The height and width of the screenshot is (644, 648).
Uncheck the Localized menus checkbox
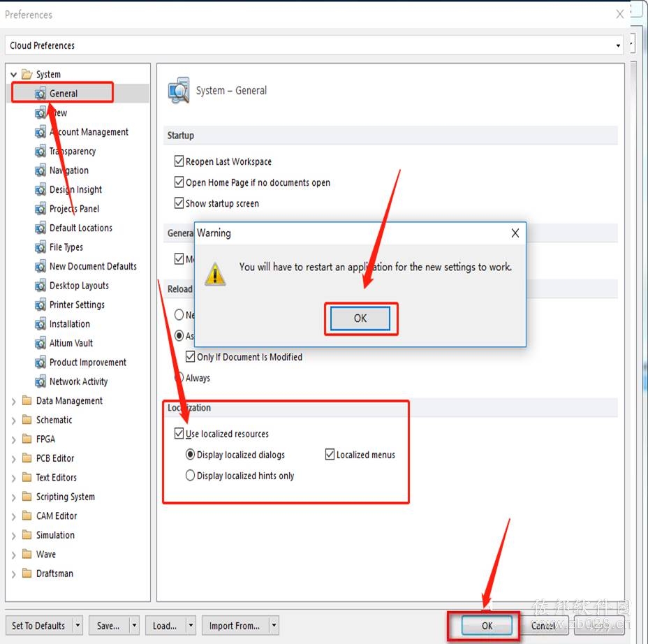[x=330, y=454]
